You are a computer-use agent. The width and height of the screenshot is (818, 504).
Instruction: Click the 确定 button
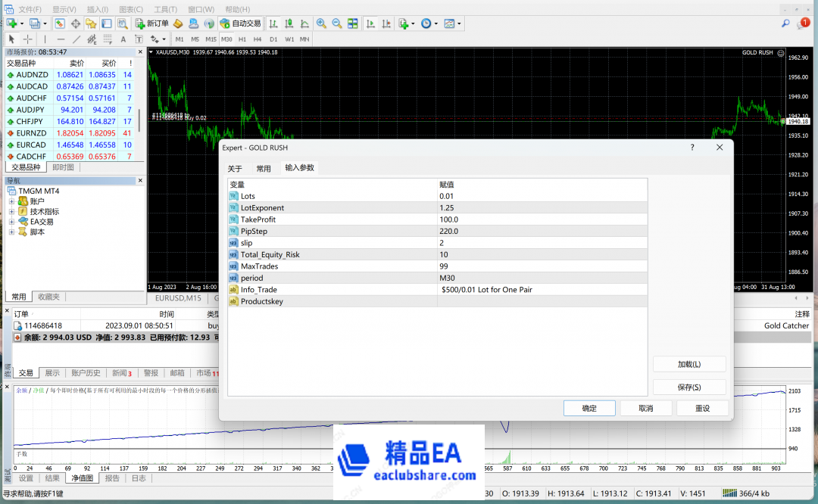[x=589, y=409]
